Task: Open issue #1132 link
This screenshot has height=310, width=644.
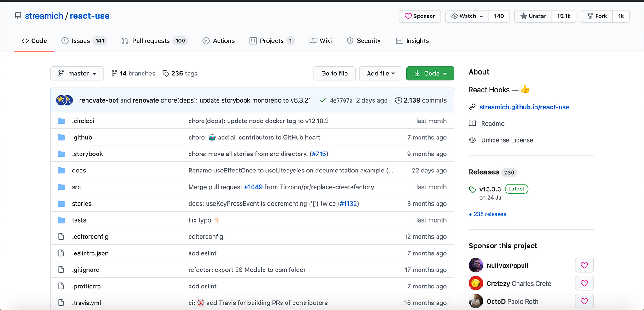Action: coord(348,204)
